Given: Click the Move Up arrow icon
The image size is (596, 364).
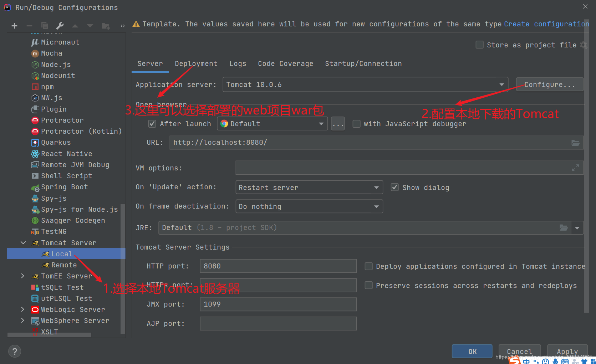Looking at the screenshot, I should click(x=75, y=26).
